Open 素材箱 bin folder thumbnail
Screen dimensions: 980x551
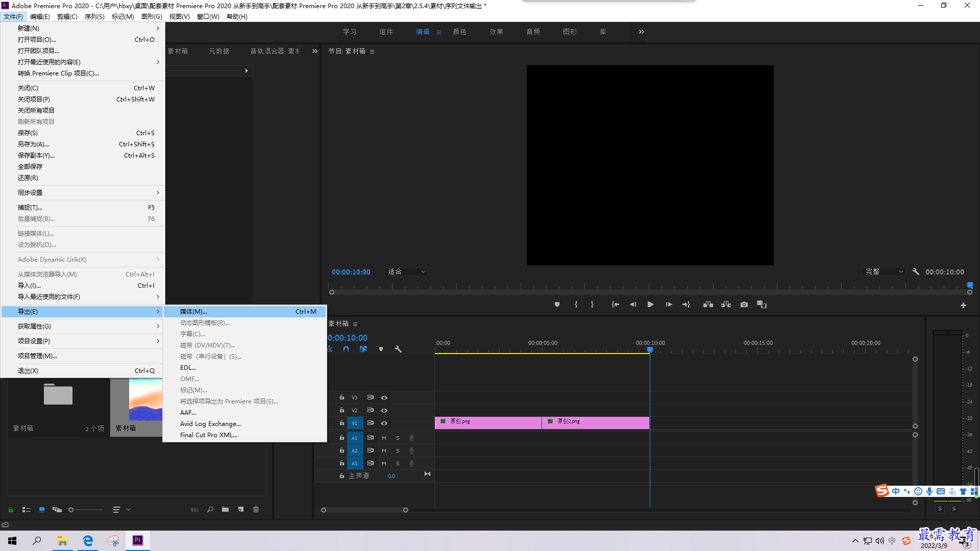point(58,394)
